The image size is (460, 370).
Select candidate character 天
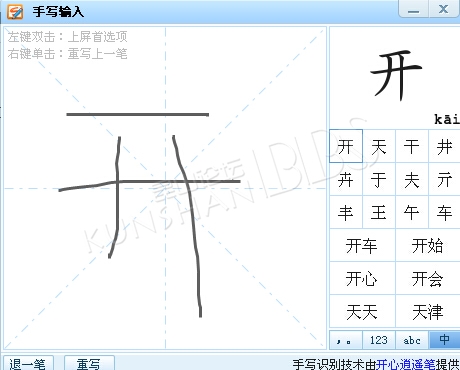pos(379,146)
